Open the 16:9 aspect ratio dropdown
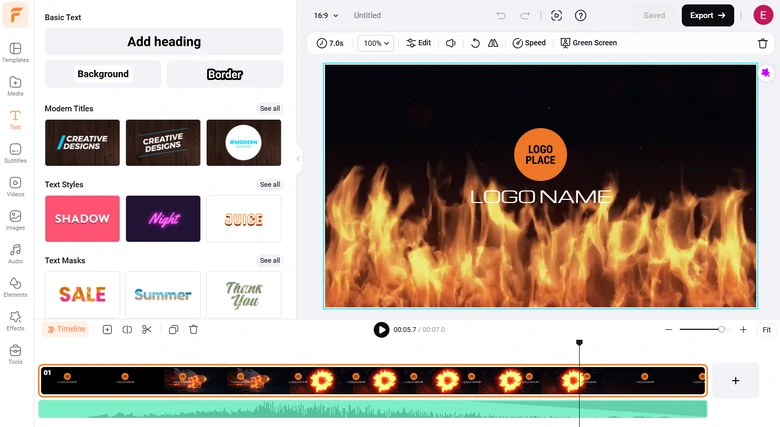This screenshot has width=780, height=427. (x=326, y=15)
